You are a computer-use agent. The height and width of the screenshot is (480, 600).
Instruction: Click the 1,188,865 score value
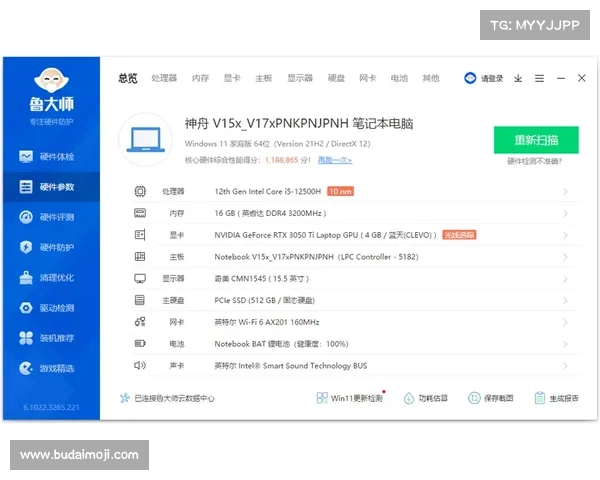point(281,160)
